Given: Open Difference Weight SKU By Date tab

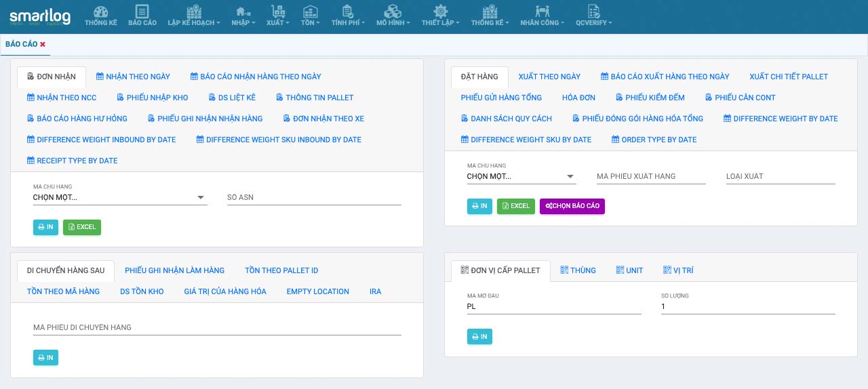Looking at the screenshot, I should pos(526,140).
